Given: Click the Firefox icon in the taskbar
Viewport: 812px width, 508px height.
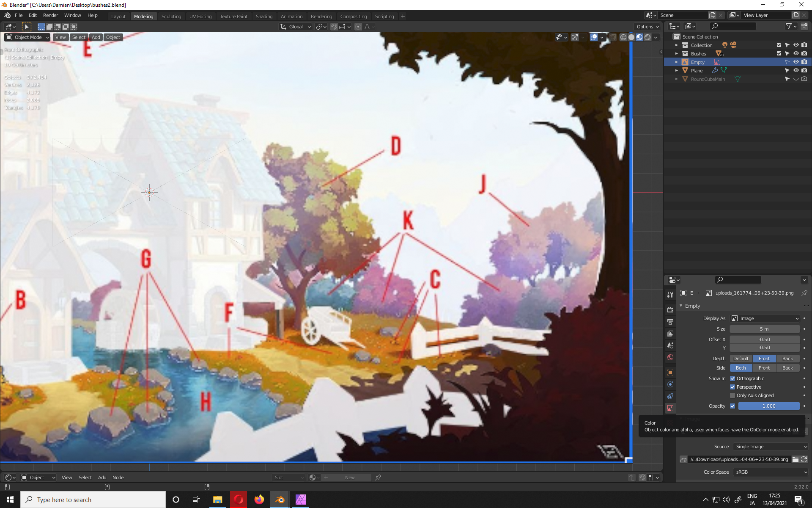Looking at the screenshot, I should pyautogui.click(x=259, y=500).
